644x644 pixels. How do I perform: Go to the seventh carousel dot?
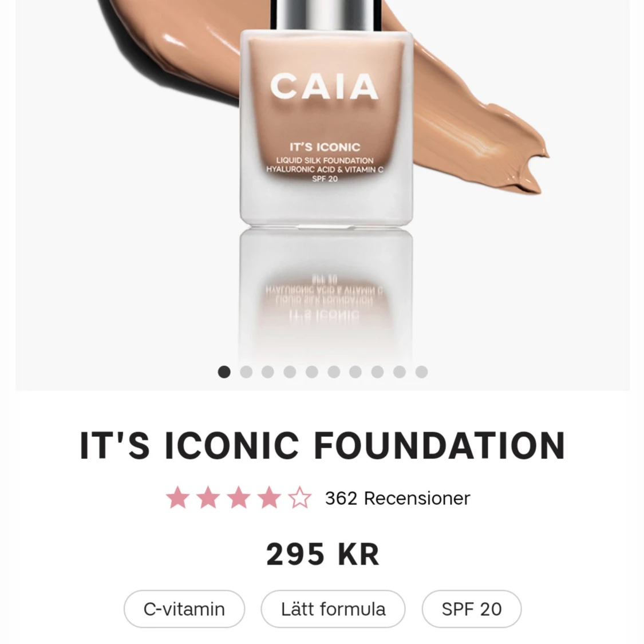[355, 372]
